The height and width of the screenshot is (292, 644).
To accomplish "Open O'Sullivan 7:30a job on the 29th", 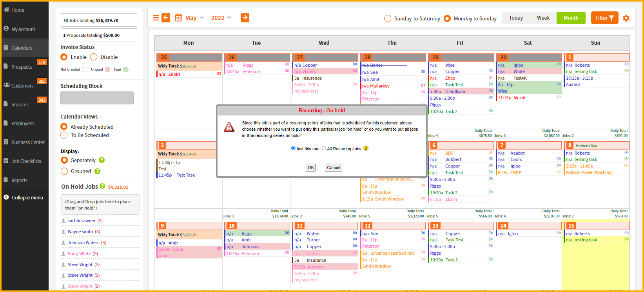I will click(461, 91).
